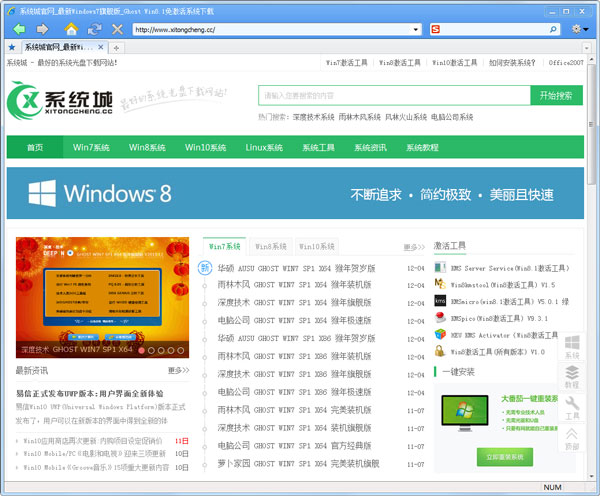Open news headline 易信正式发布UWP版本

(x=90, y=393)
